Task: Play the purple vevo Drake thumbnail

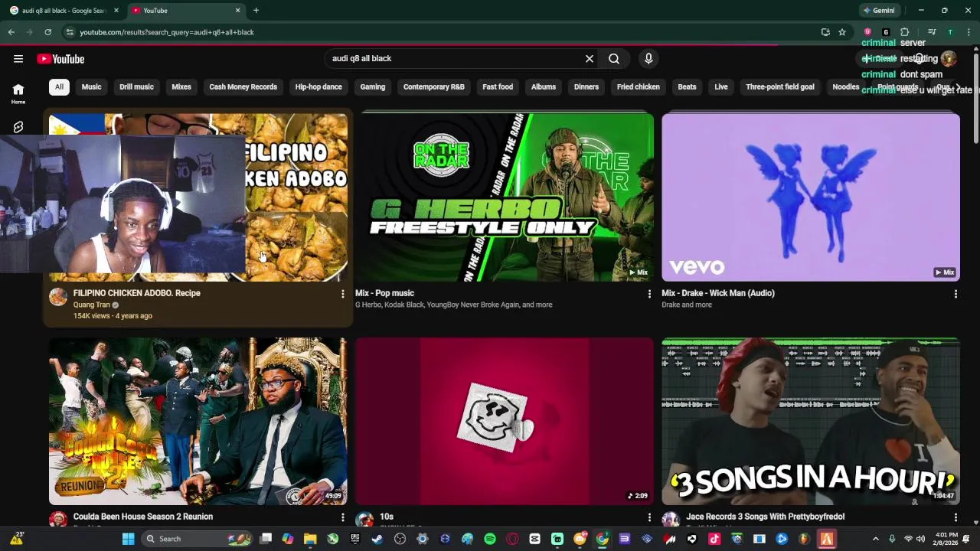Action: click(811, 197)
